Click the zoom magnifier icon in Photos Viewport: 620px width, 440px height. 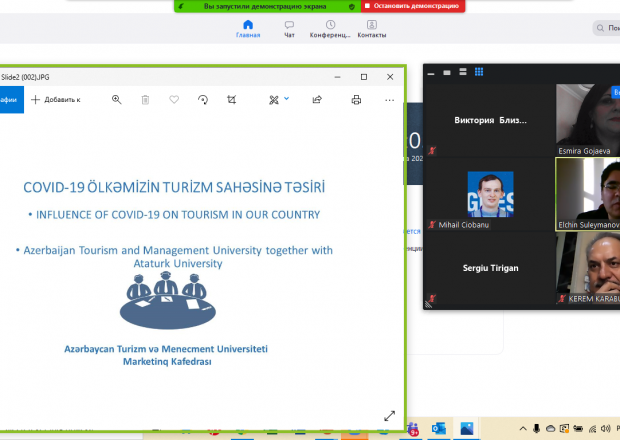coord(116,100)
